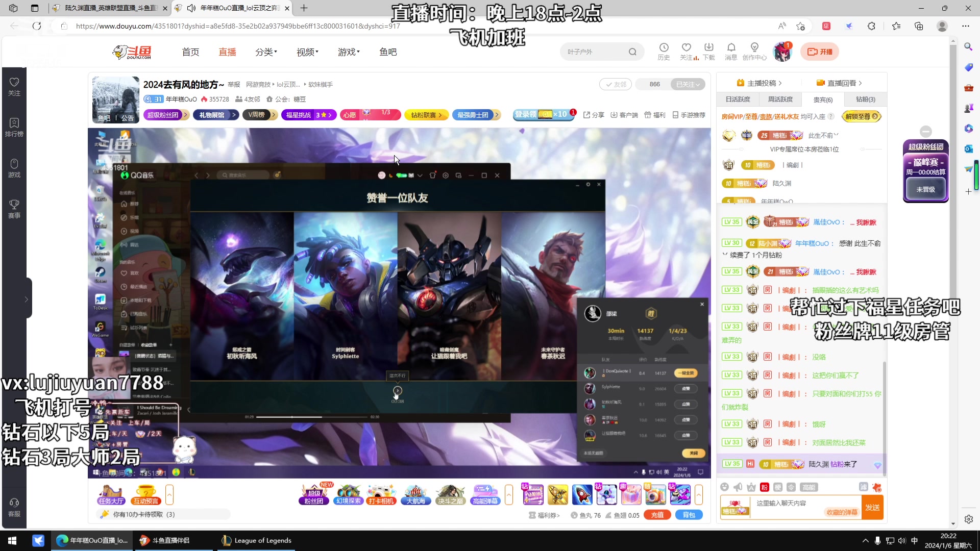
Task: Switch to the 钻粉(3) tab
Action: [865, 99]
